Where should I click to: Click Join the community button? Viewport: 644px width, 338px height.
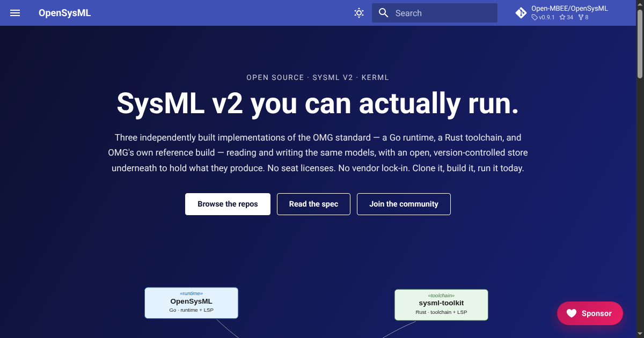click(404, 204)
